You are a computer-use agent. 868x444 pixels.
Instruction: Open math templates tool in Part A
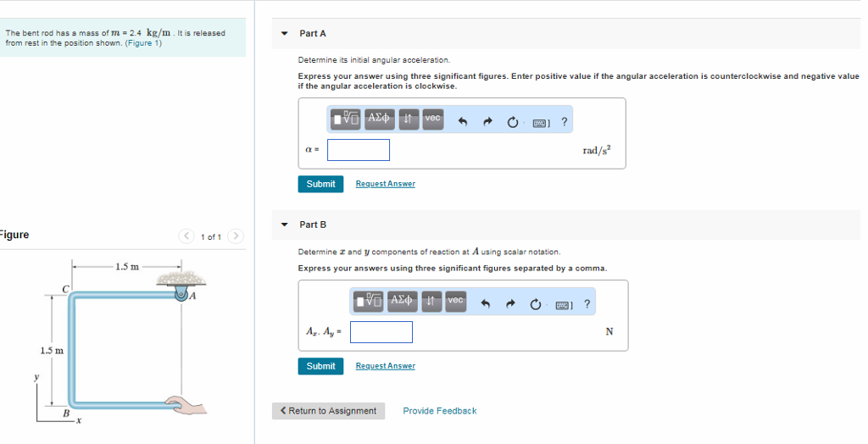(346, 119)
